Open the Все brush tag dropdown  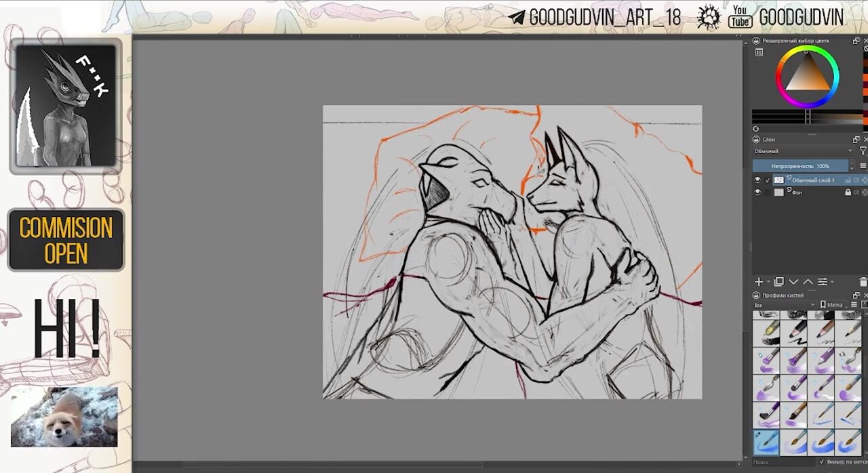click(x=783, y=305)
